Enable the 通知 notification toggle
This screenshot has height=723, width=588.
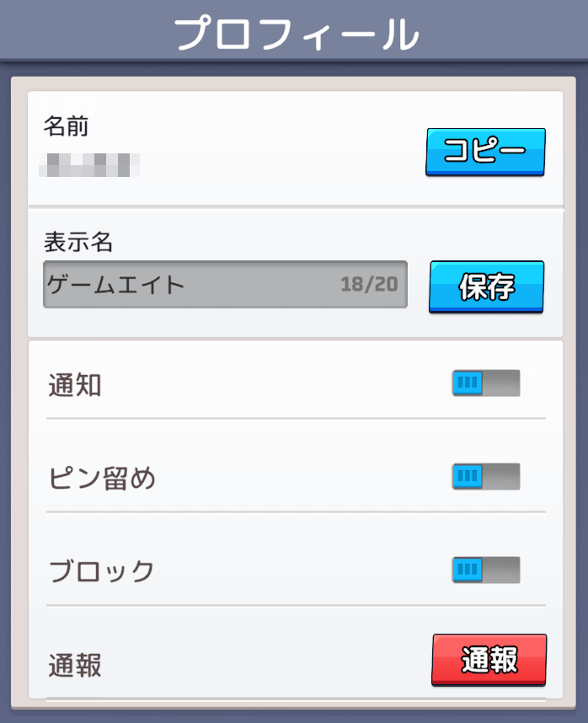pyautogui.click(x=484, y=383)
